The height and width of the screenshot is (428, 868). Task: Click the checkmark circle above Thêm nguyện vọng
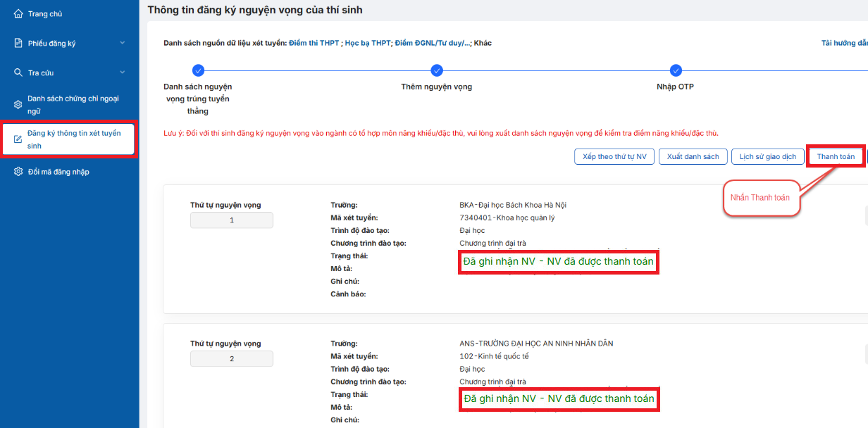point(437,70)
